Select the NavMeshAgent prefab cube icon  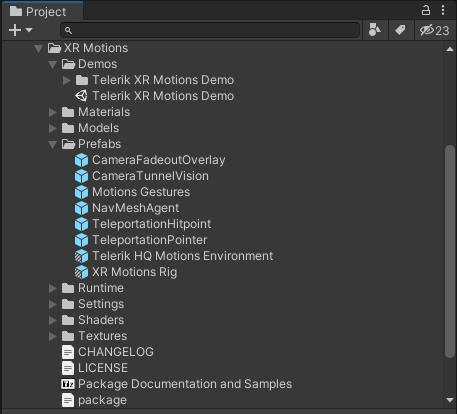[81, 208]
